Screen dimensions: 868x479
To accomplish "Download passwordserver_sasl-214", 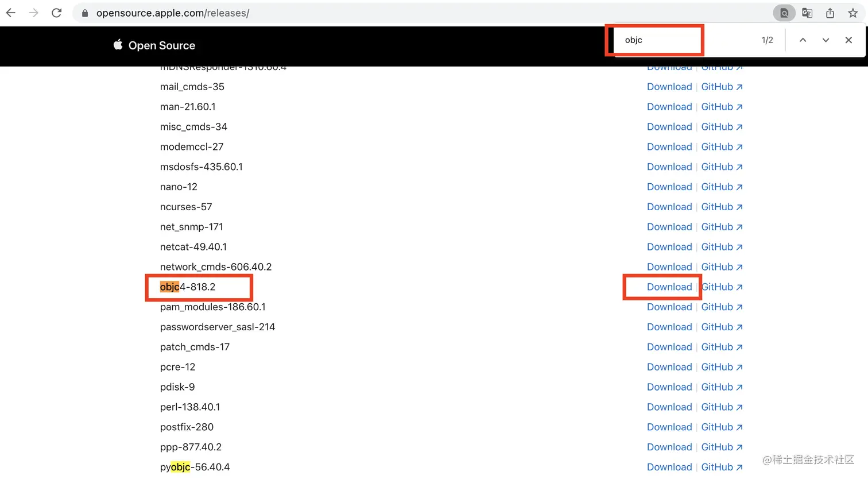I will click(x=669, y=327).
